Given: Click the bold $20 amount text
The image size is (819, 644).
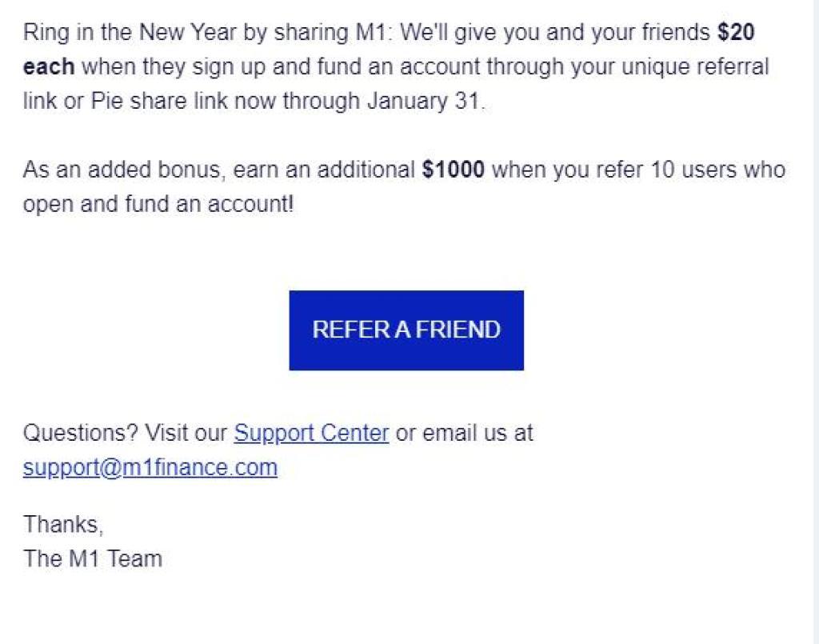Looking at the screenshot, I should 736,32.
